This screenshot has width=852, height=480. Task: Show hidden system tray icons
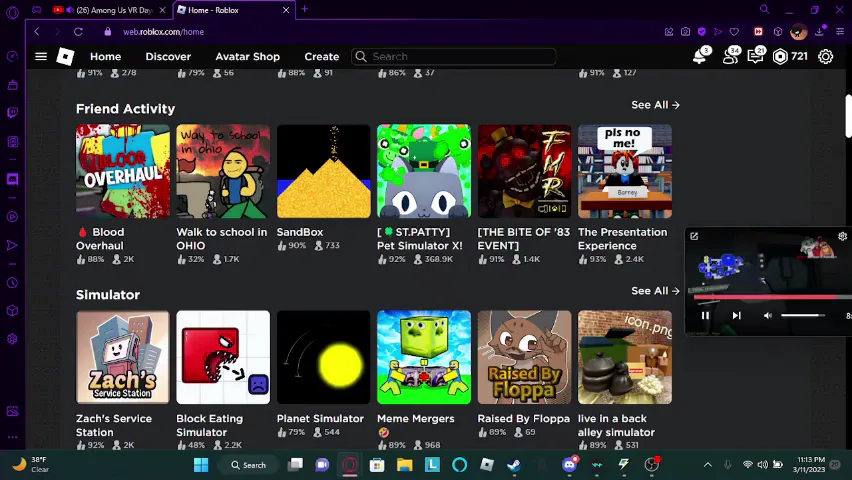pos(707,465)
